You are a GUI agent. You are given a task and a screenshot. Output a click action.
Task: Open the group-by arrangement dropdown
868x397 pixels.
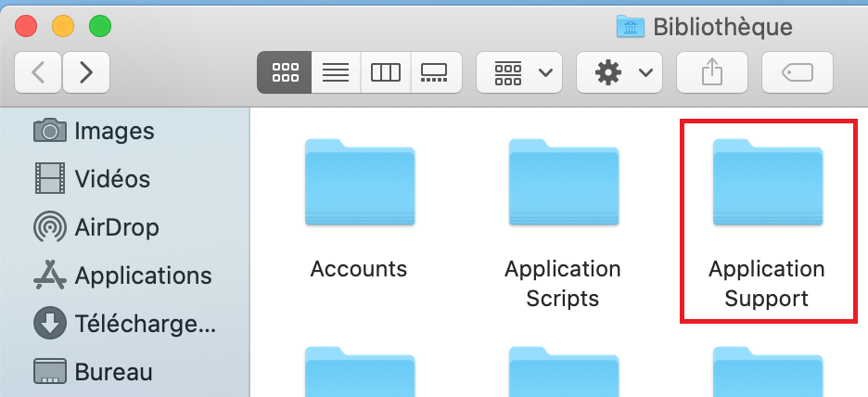click(519, 72)
